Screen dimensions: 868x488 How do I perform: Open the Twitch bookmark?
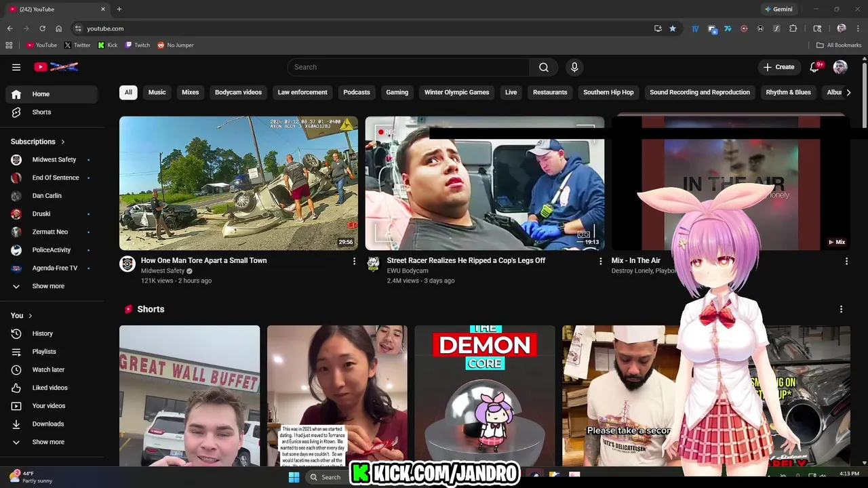(x=138, y=45)
